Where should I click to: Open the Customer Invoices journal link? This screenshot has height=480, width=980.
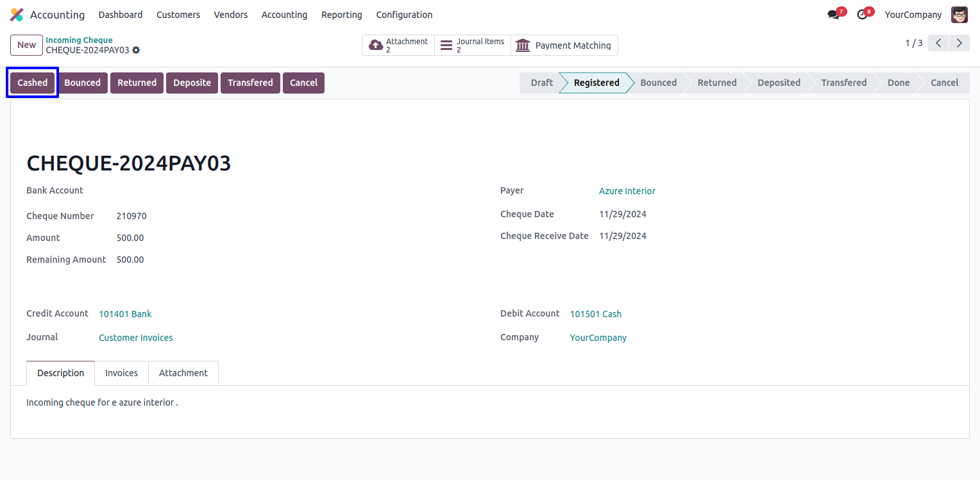136,338
